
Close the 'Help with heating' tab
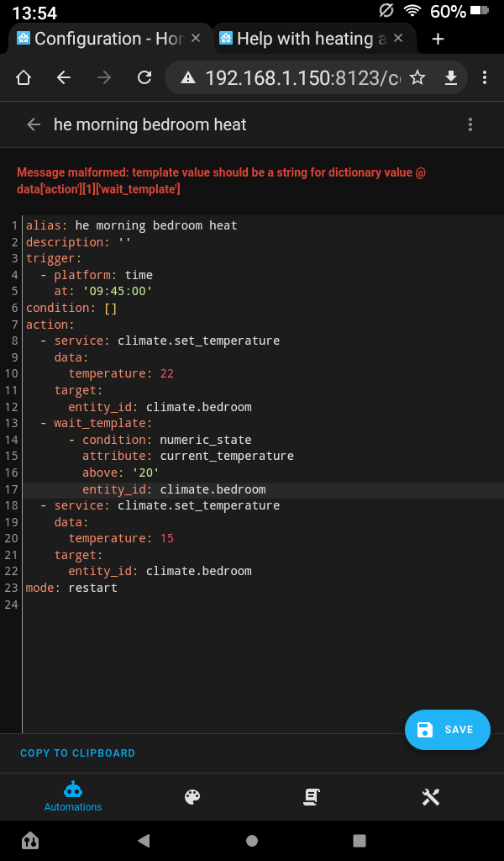pyautogui.click(x=398, y=38)
